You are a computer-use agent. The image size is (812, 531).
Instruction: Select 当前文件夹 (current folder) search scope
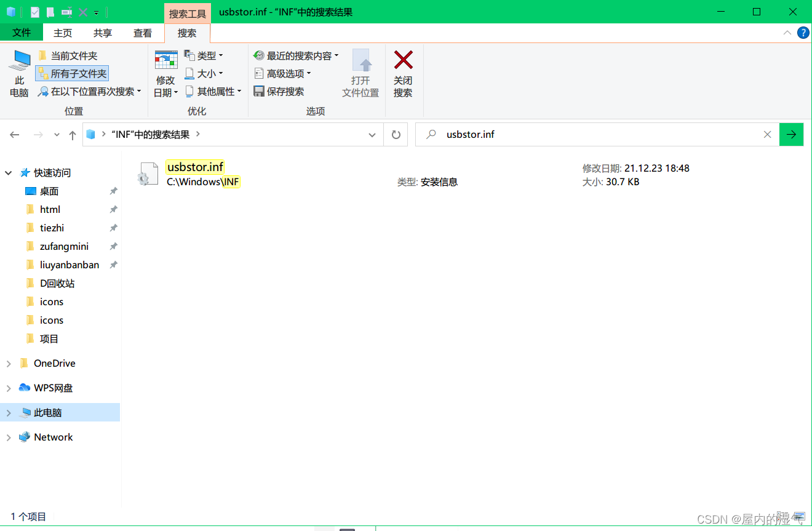[x=68, y=55]
